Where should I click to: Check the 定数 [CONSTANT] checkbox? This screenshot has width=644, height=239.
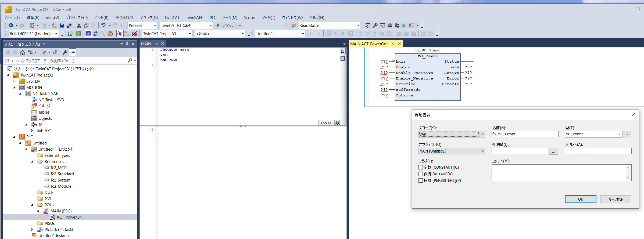[421, 167]
